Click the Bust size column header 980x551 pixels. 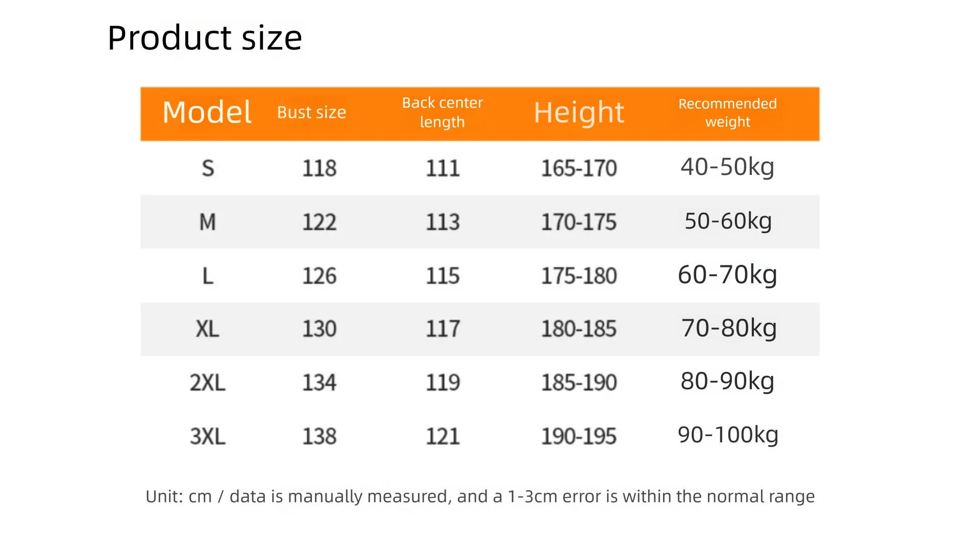coord(311,112)
